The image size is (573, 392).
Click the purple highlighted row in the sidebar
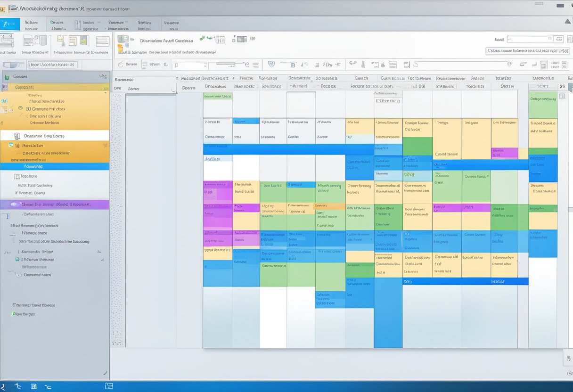pyautogui.click(x=54, y=204)
